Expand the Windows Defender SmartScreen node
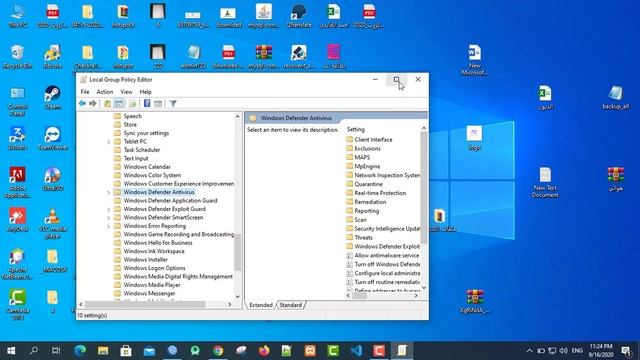This screenshot has width=640, height=360. tap(109, 218)
